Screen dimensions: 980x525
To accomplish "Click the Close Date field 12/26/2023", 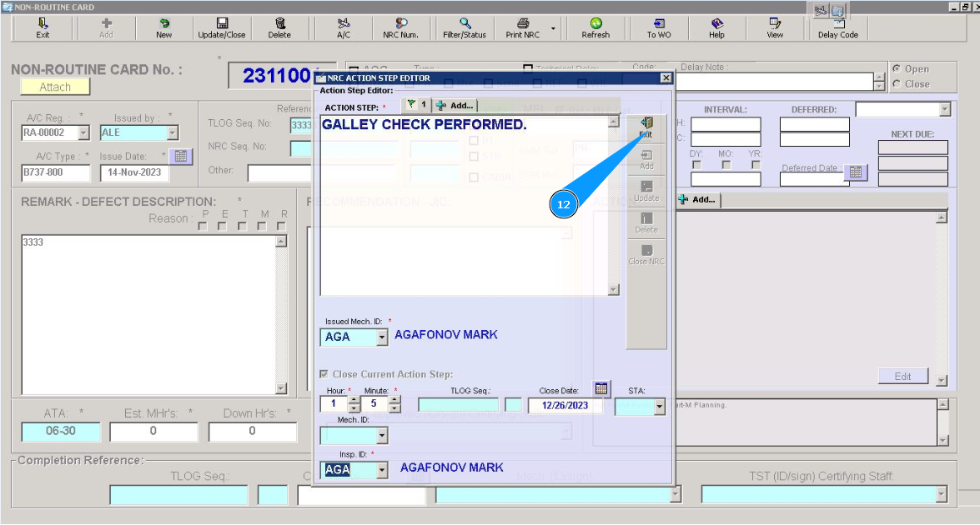I will pos(565,405).
